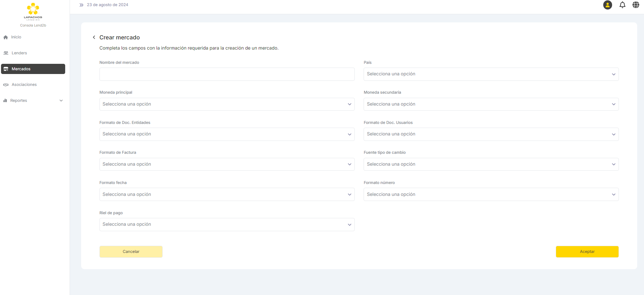Focus the Nombre del mercado text field

point(227,74)
